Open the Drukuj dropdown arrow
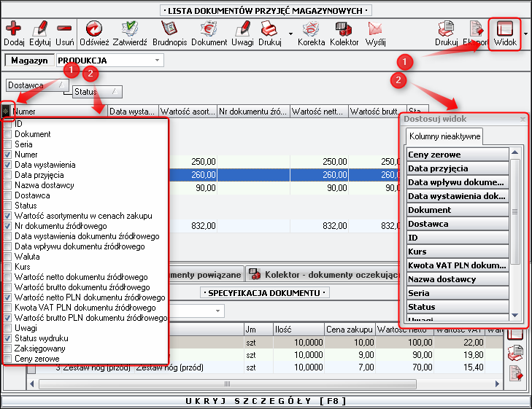 point(291,34)
